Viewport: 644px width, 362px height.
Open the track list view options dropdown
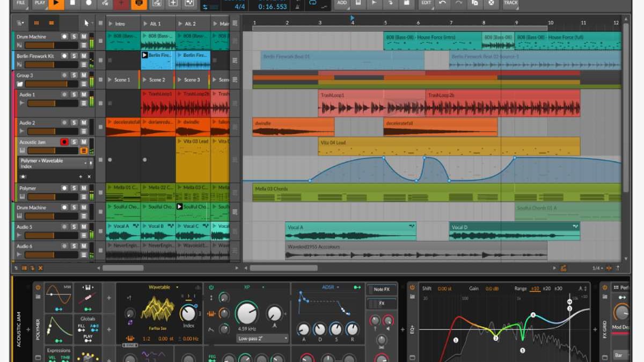[20, 24]
